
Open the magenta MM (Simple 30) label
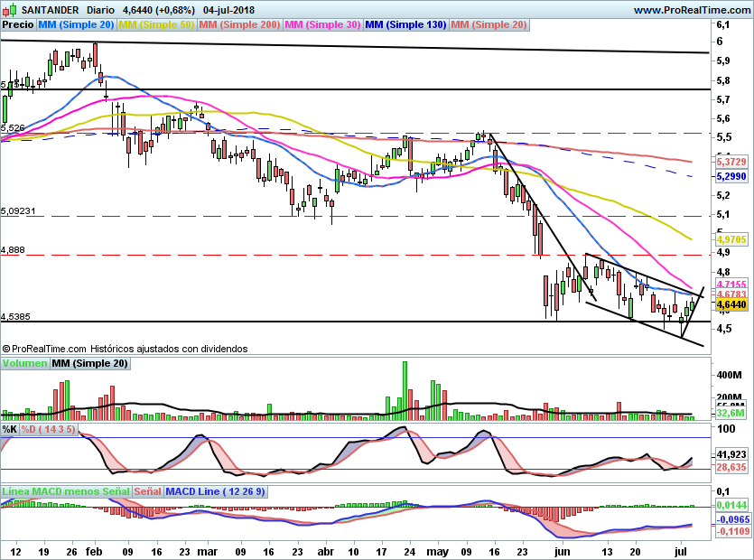[322, 24]
